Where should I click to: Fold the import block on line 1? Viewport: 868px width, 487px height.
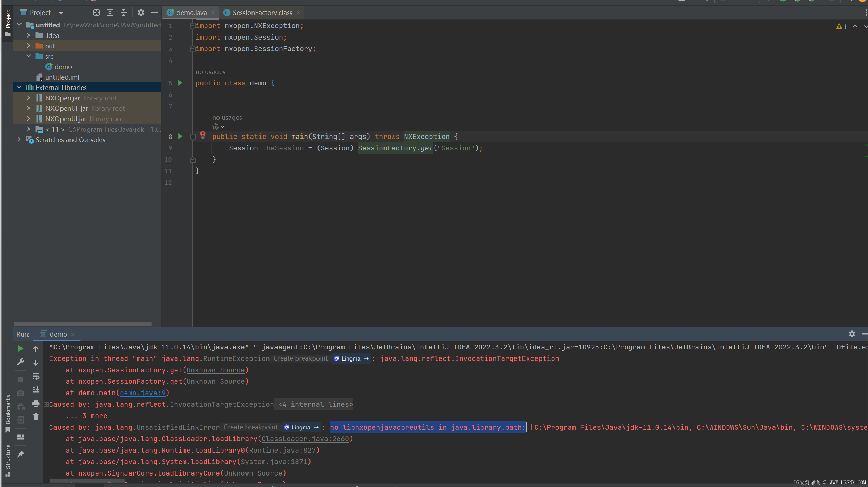192,26
